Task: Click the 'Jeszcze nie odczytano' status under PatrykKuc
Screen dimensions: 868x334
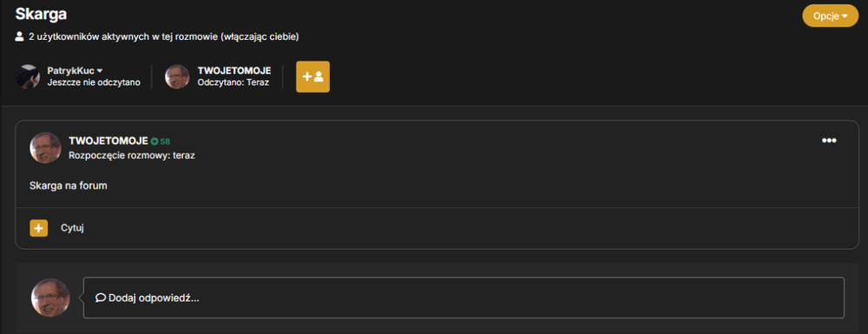Action: click(x=94, y=82)
